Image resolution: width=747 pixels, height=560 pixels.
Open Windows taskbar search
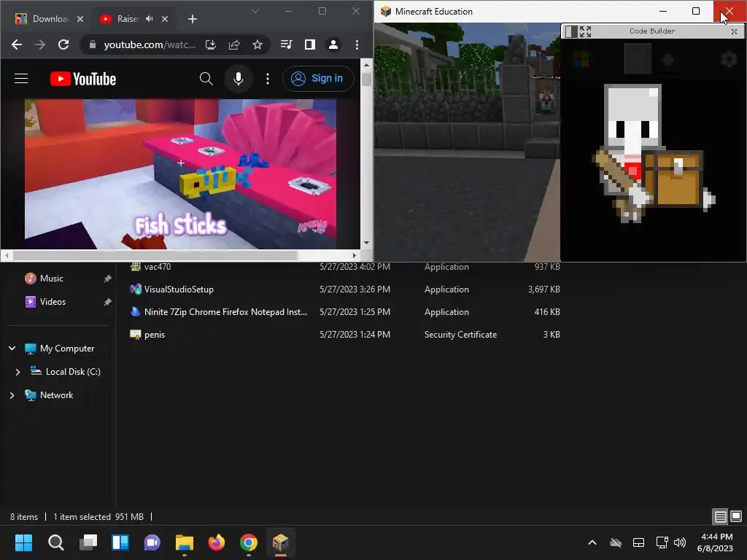pyautogui.click(x=55, y=542)
